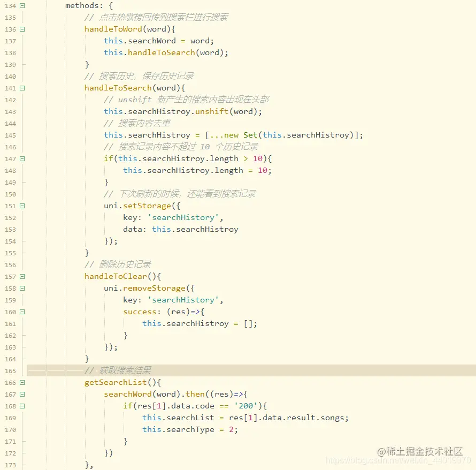The width and height of the screenshot is (476, 470).
Task: Collapse searchWord then-callback fold at line 167
Action: point(22,395)
